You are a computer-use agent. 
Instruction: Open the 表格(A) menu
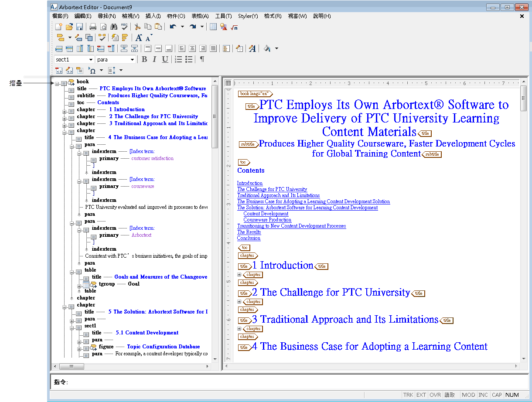tap(200, 16)
